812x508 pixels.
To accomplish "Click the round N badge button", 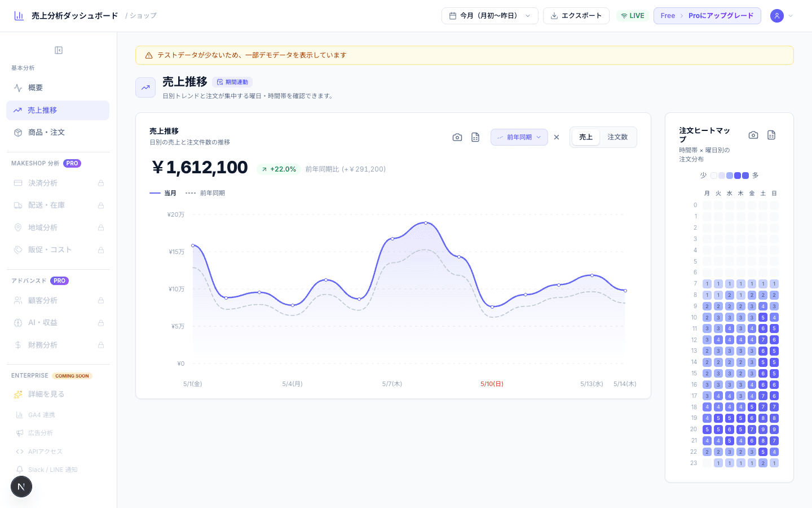I will 21,487.
